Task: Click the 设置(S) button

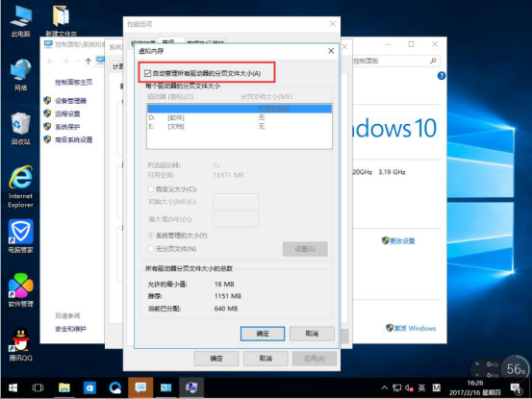Action: 305,249
